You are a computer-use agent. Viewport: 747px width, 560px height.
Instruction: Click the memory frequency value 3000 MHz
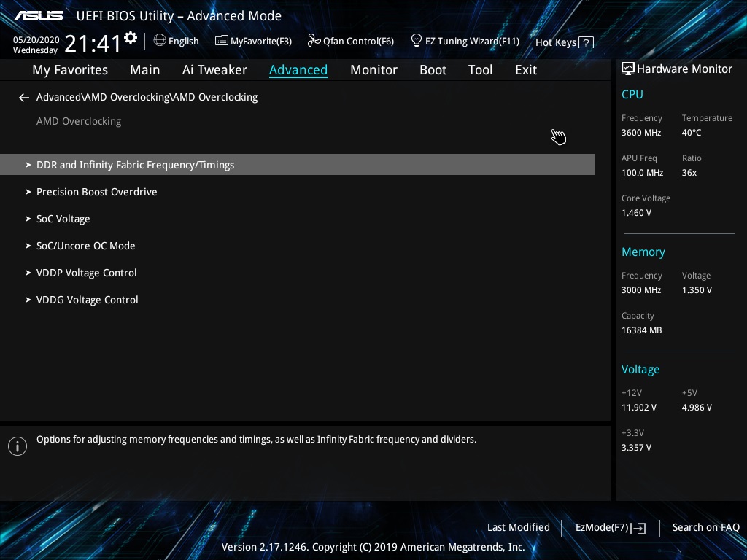pyautogui.click(x=640, y=290)
